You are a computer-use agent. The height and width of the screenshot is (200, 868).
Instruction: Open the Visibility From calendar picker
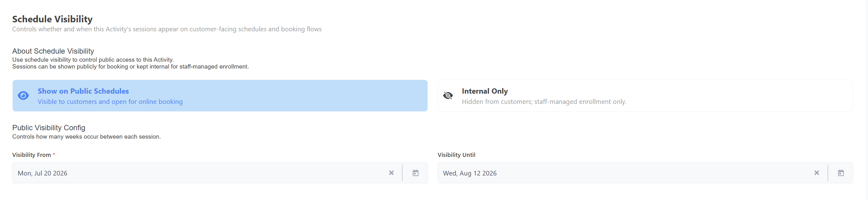click(x=415, y=173)
